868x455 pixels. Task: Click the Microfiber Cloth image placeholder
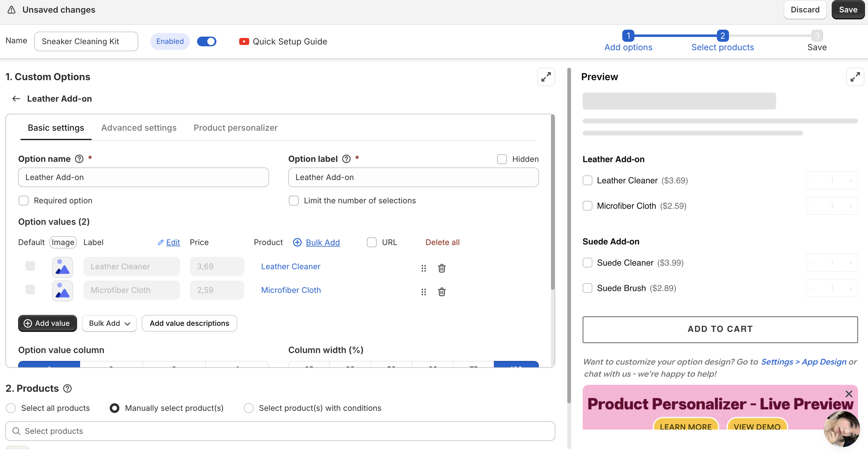tap(63, 290)
